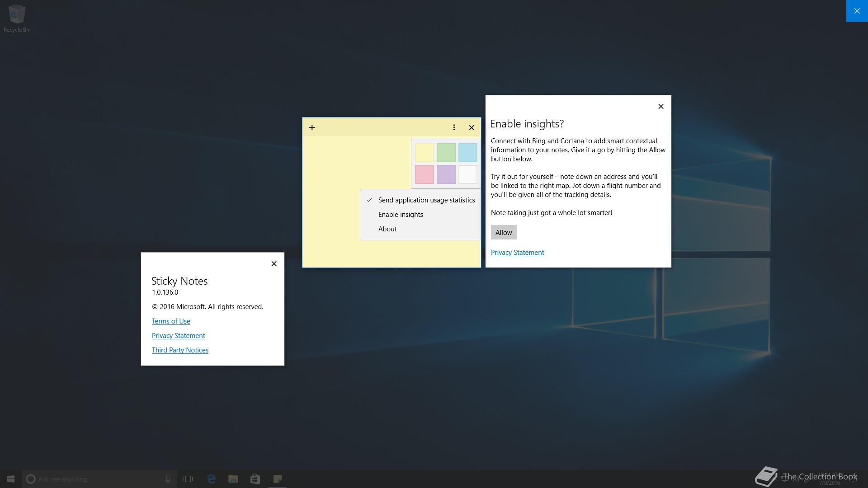Select the Sticky Notes taskbar icon

(x=278, y=479)
